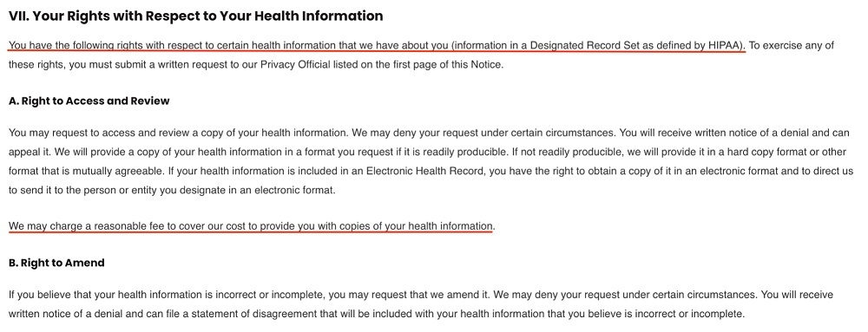The width and height of the screenshot is (868, 332).
Task: Click the 'B. Right to Amend' subheading
Action: click(56, 263)
